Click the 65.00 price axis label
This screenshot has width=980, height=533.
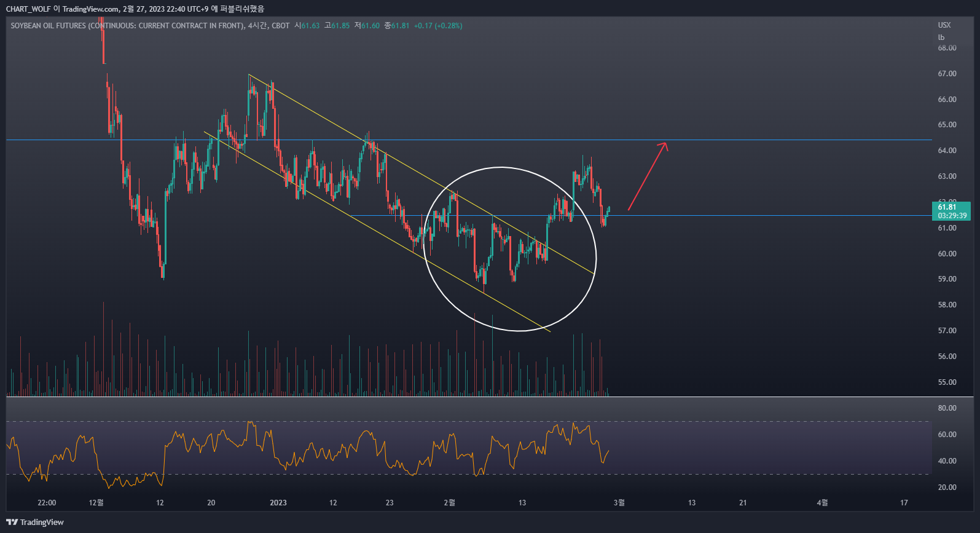[947, 125]
